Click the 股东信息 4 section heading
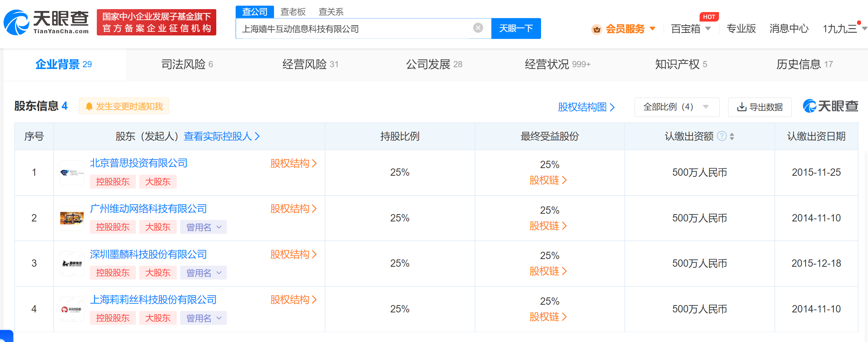 coord(41,106)
